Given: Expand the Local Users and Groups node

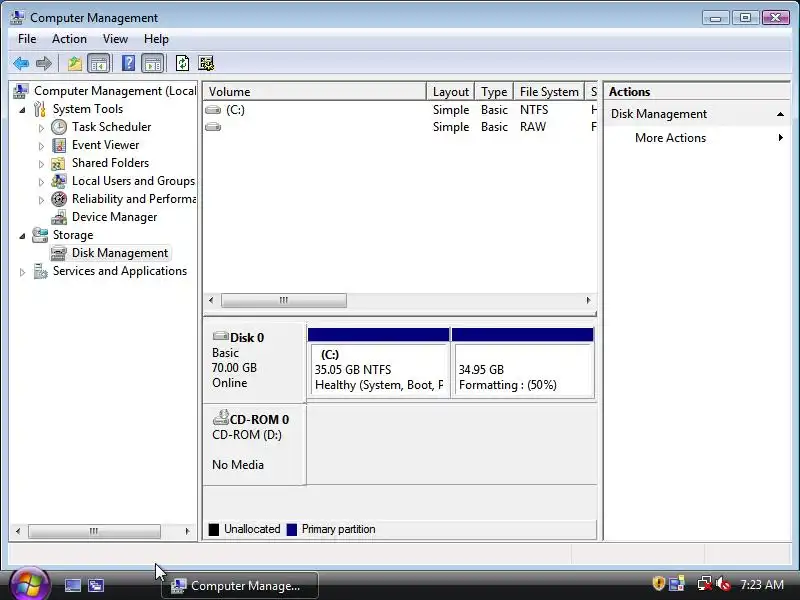Looking at the screenshot, I should point(41,182).
